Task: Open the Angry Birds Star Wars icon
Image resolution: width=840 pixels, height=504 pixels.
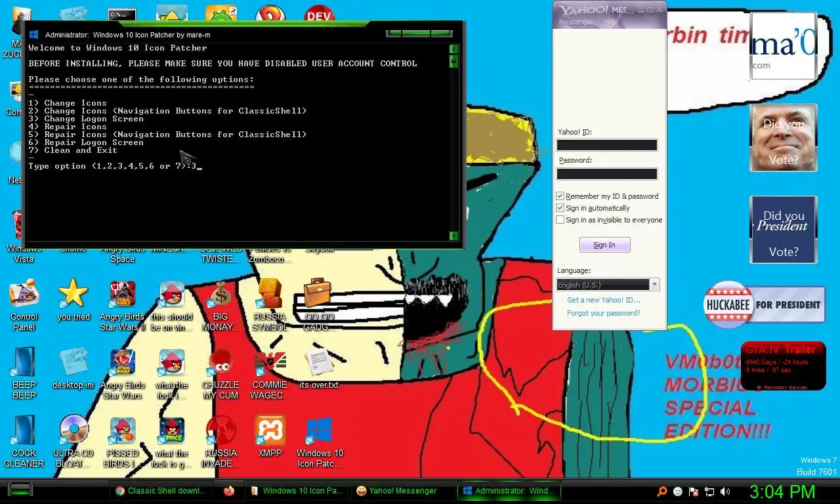Action: click(122, 373)
